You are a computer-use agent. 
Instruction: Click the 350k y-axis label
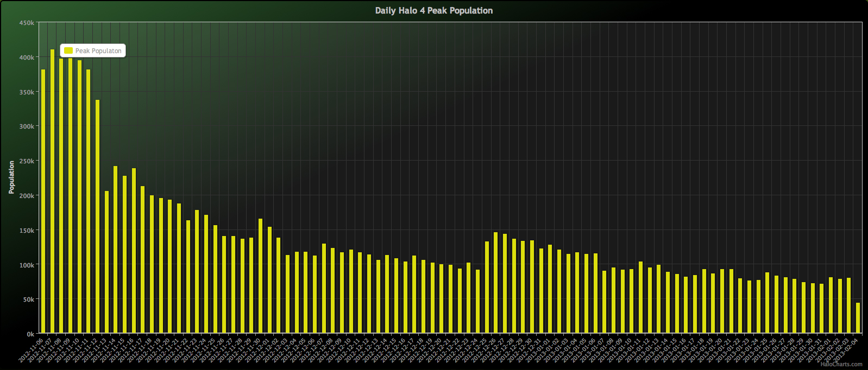pyautogui.click(x=27, y=92)
